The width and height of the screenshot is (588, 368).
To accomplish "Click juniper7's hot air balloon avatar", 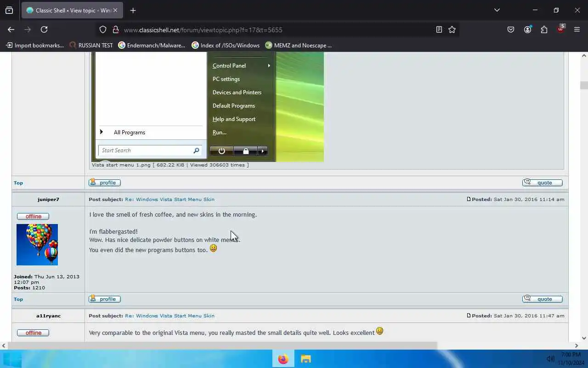I will [x=37, y=245].
